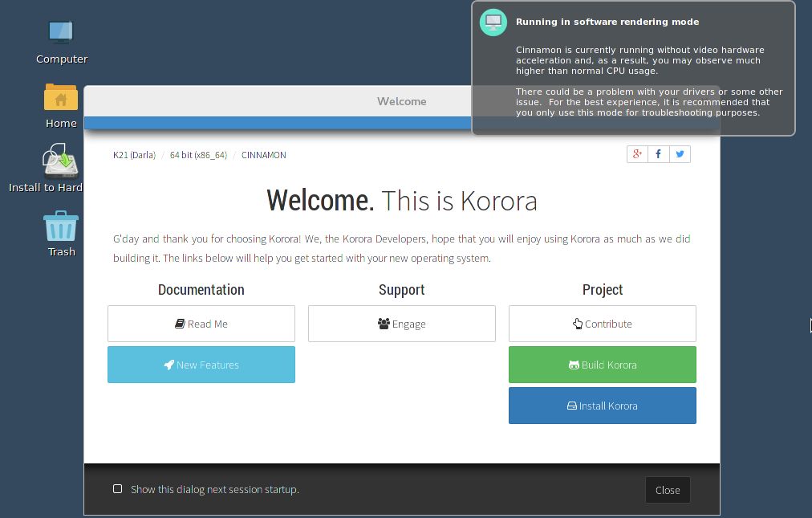Dismiss the software rendering mode notification

[633, 68]
